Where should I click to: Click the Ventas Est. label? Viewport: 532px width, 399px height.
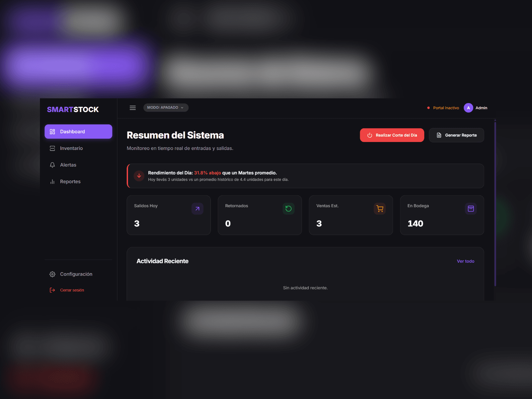(x=327, y=206)
